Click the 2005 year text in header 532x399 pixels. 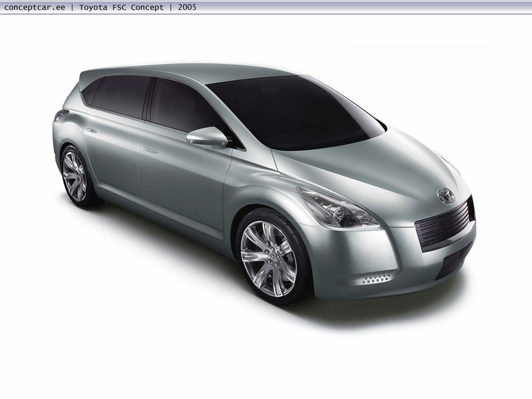(187, 7)
